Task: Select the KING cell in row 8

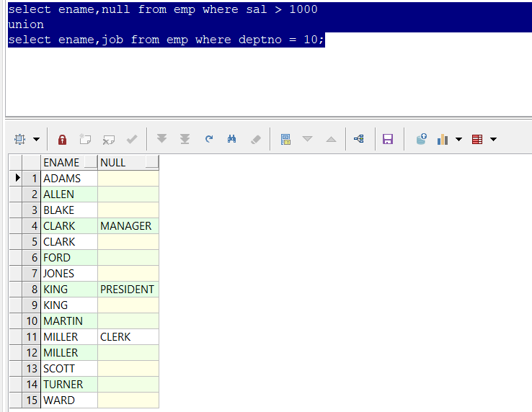Action: coord(69,290)
